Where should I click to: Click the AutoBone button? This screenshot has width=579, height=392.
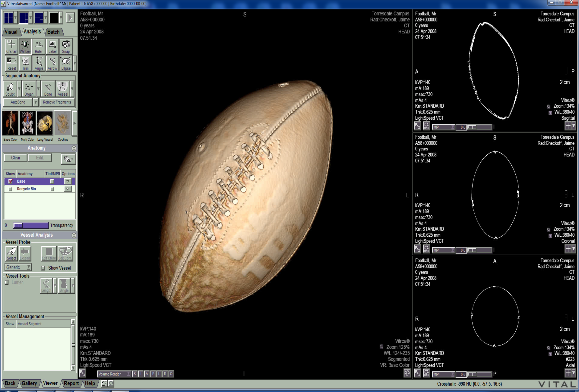tap(18, 102)
